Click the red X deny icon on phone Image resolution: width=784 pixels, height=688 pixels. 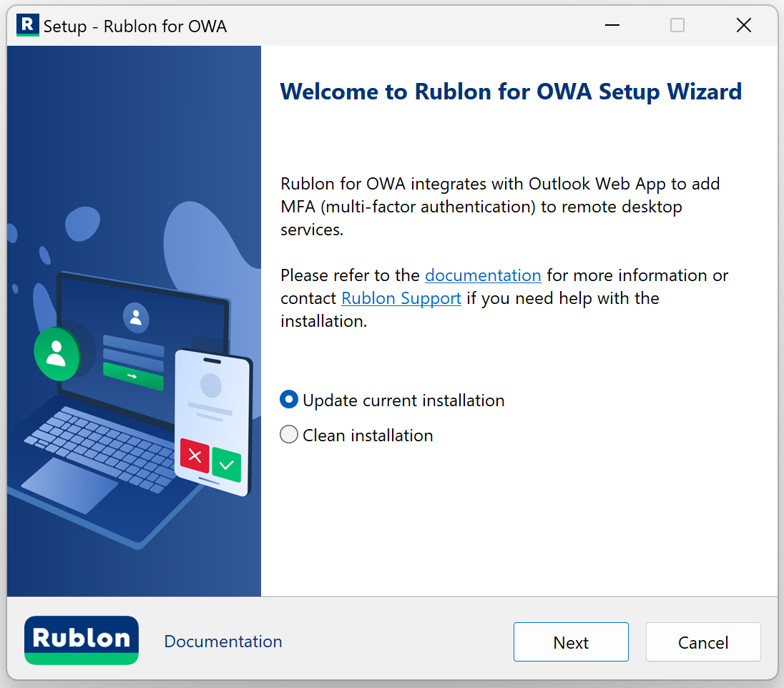point(195,456)
